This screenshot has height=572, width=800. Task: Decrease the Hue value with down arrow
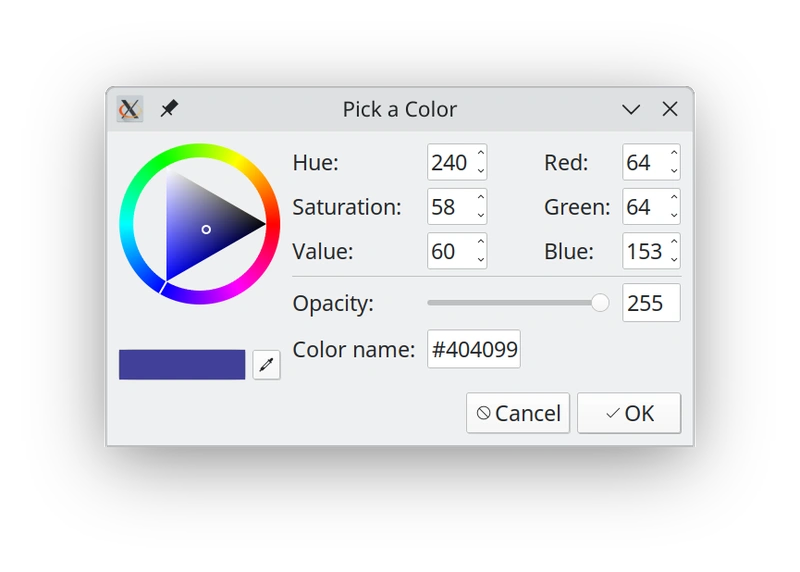(x=481, y=171)
